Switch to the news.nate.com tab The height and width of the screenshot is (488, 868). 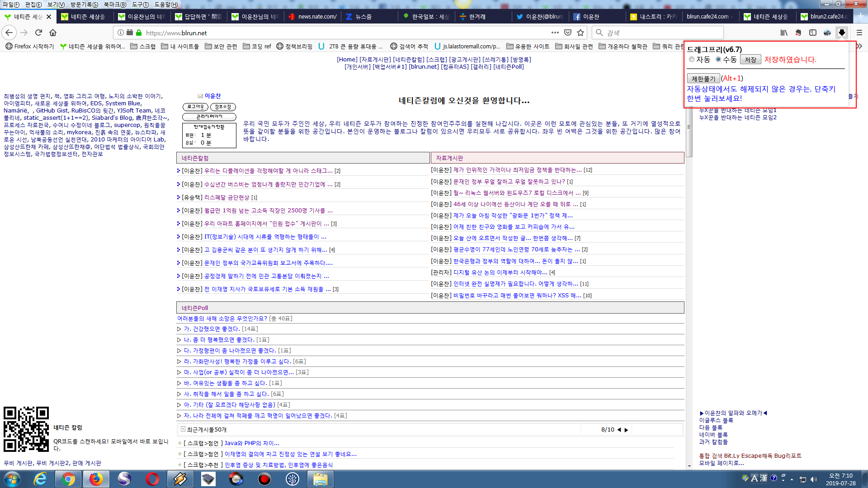pyautogui.click(x=313, y=17)
